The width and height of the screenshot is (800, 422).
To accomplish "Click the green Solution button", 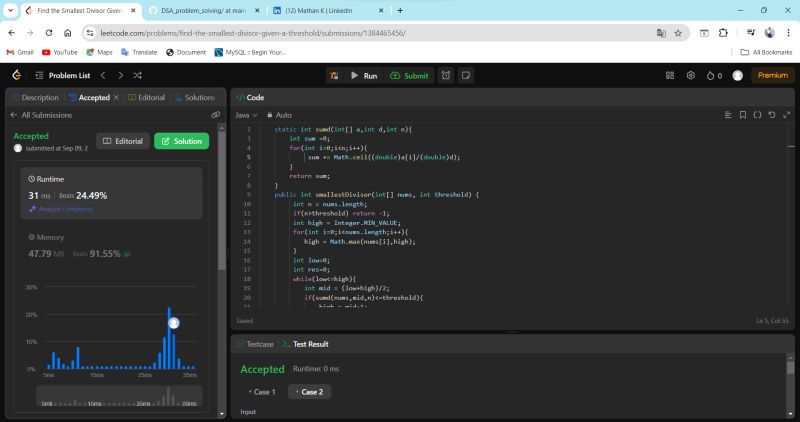I will click(182, 141).
